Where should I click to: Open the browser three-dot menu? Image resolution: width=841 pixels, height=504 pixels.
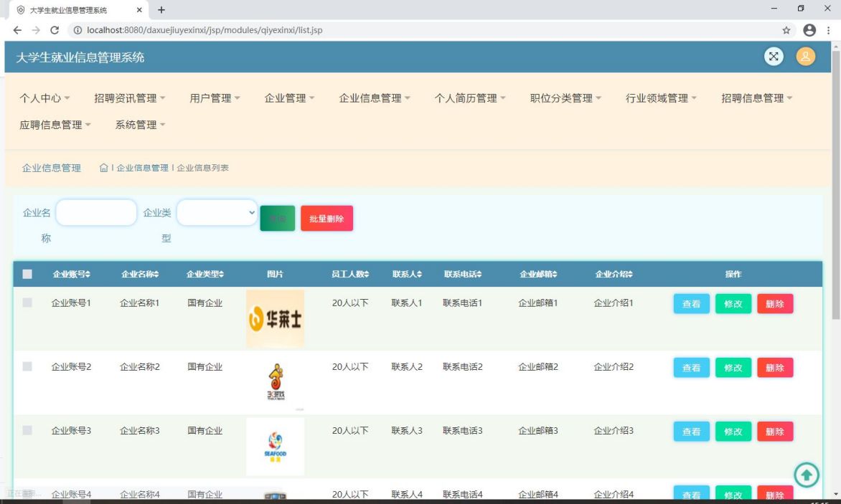pos(829,30)
